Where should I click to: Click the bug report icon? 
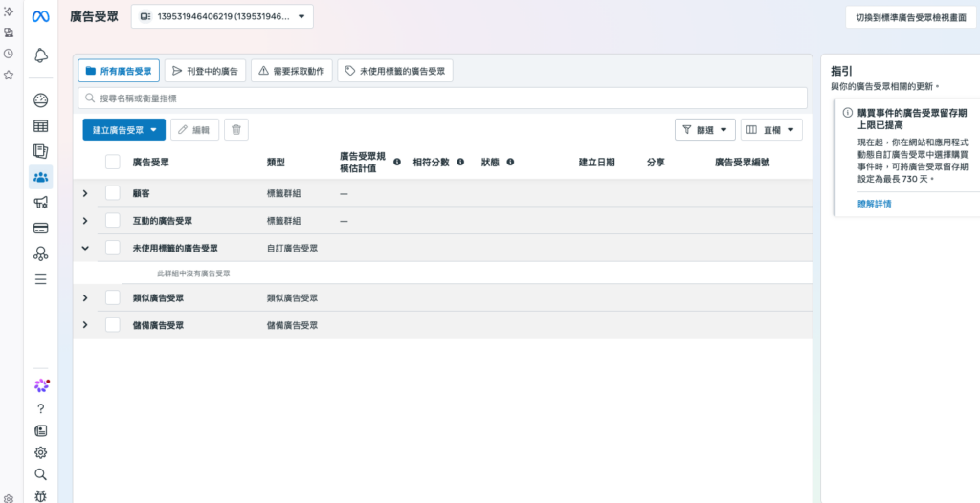40,496
